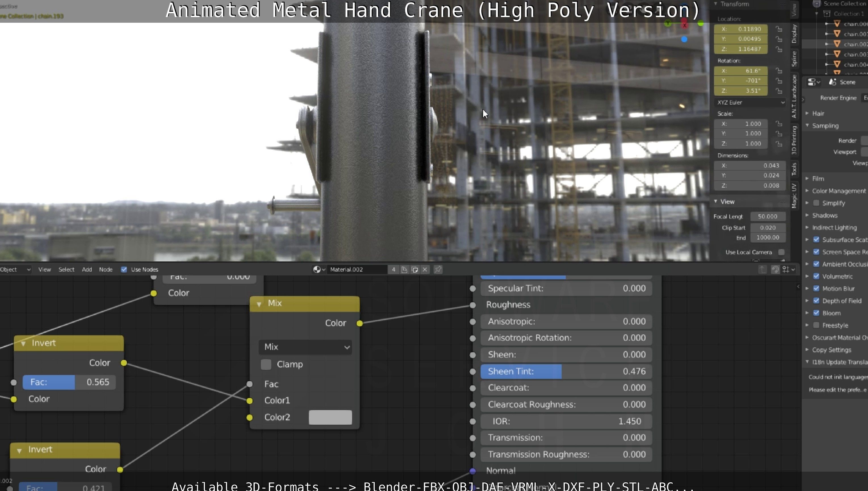Click the Scene Collection icon in outliner

(x=816, y=4)
